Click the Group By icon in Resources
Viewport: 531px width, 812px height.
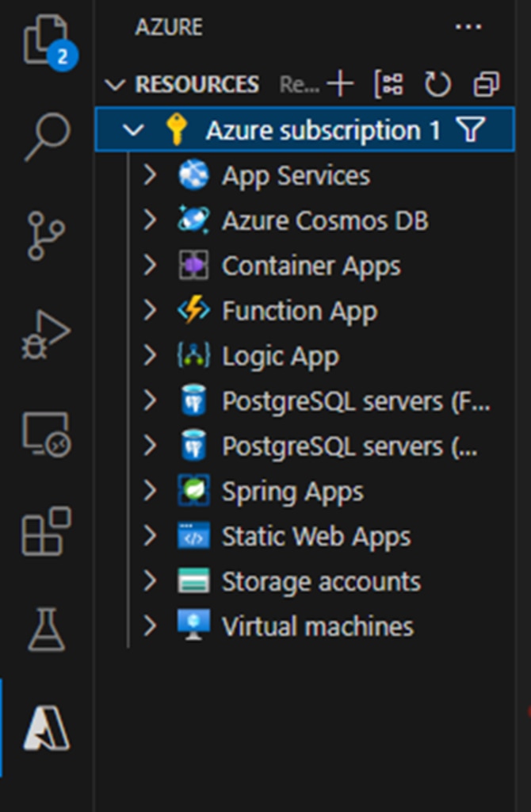(388, 84)
